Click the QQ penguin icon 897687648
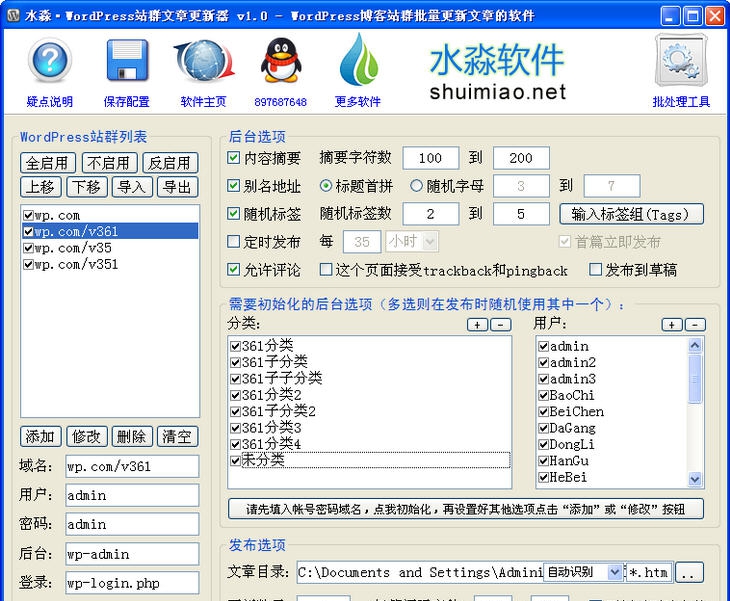The image size is (730, 601). 281,61
